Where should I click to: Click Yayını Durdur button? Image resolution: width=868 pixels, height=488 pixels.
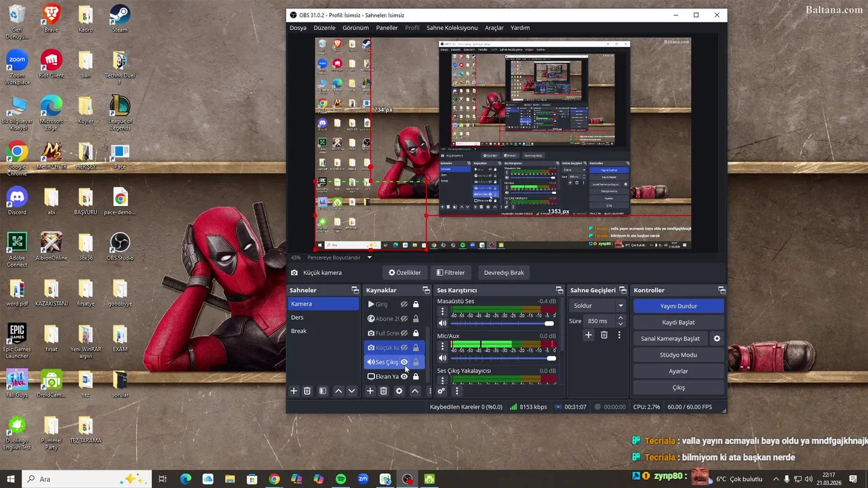tap(678, 306)
